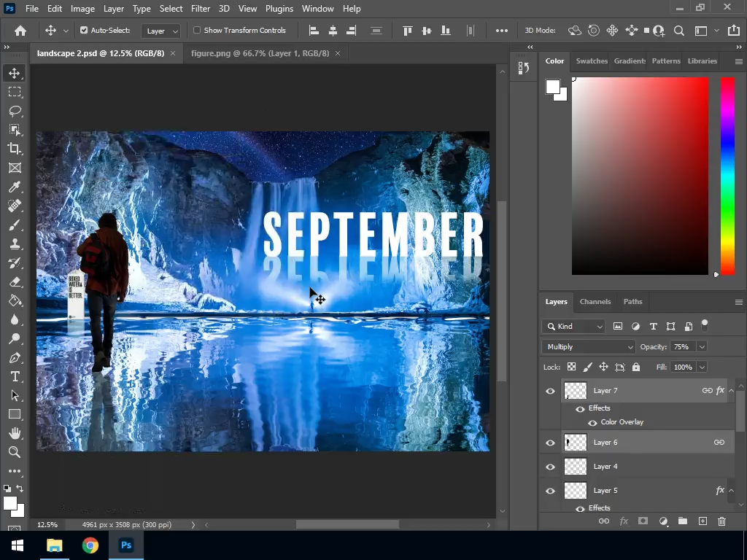Hide Layer 6 using eye icon

pos(551,443)
